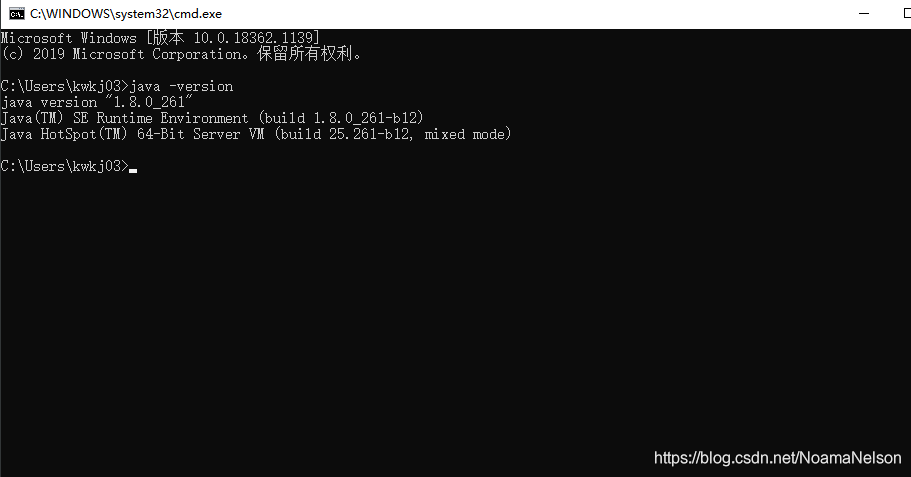Click the typed command java -version
This screenshot has height=477, width=911.
point(181,87)
